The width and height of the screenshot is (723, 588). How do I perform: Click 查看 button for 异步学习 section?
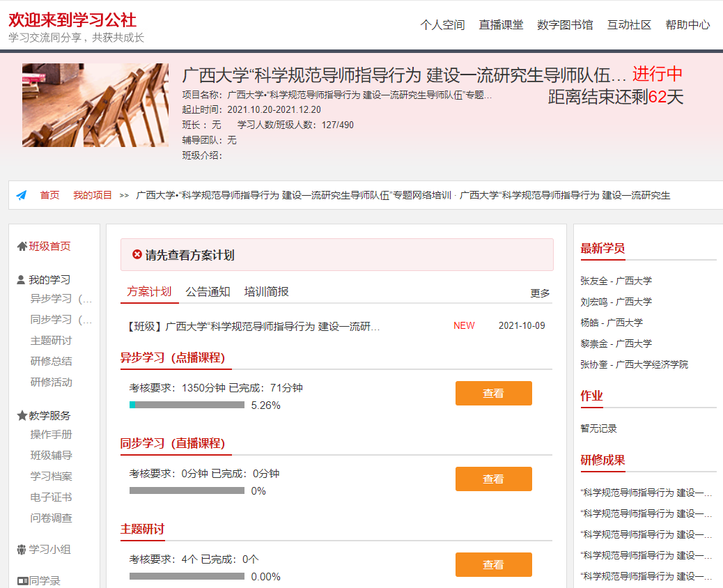click(493, 394)
